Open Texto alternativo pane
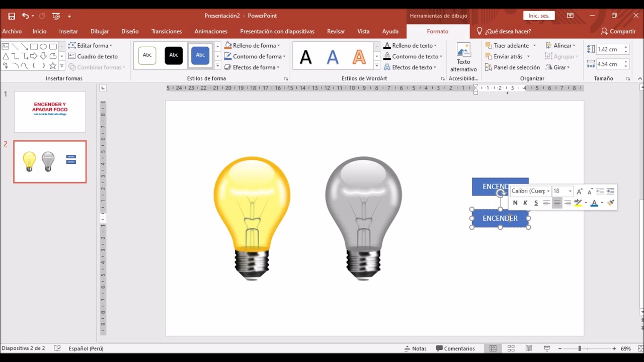 click(x=463, y=58)
